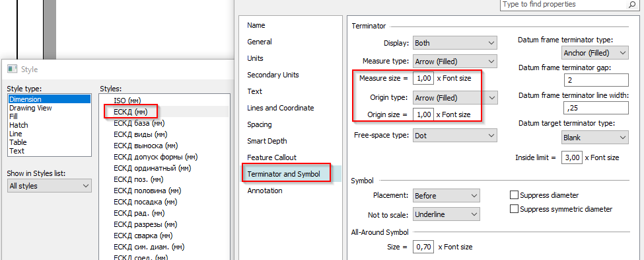Select ЕСКД сварка (мм) style
The height and width of the screenshot is (260, 644).
pos(143,236)
